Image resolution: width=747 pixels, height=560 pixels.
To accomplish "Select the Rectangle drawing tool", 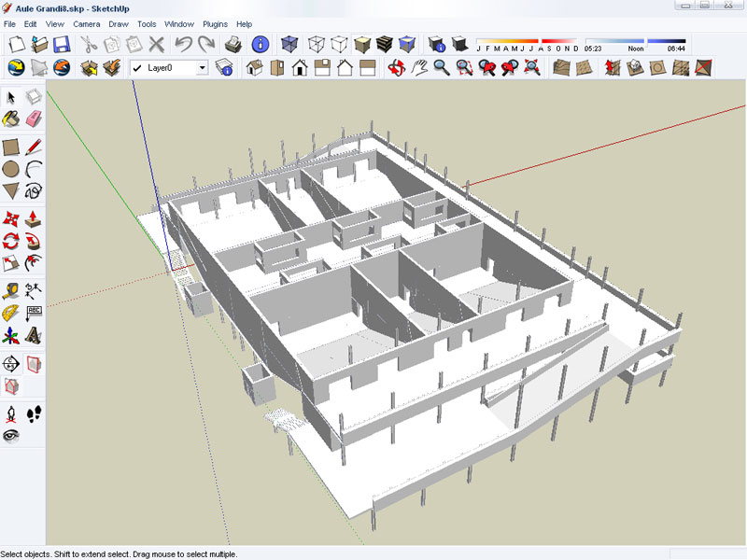I will click(x=11, y=147).
